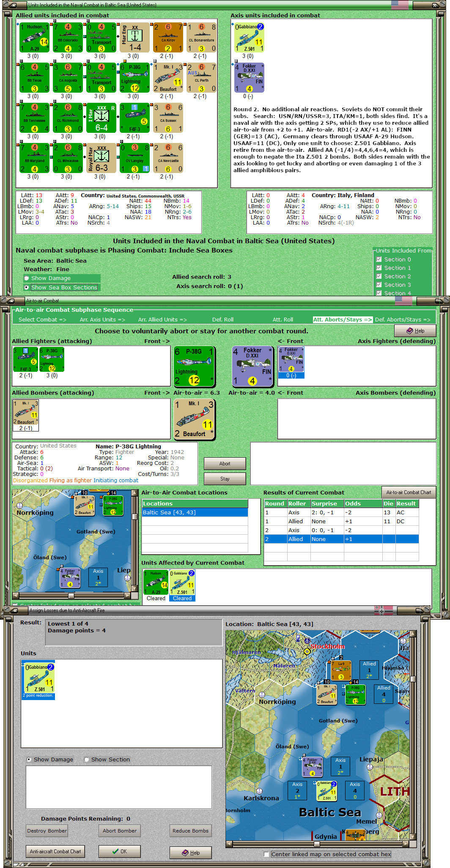
Task: Select the CA Sussex cruiser counter
Action: tap(168, 118)
